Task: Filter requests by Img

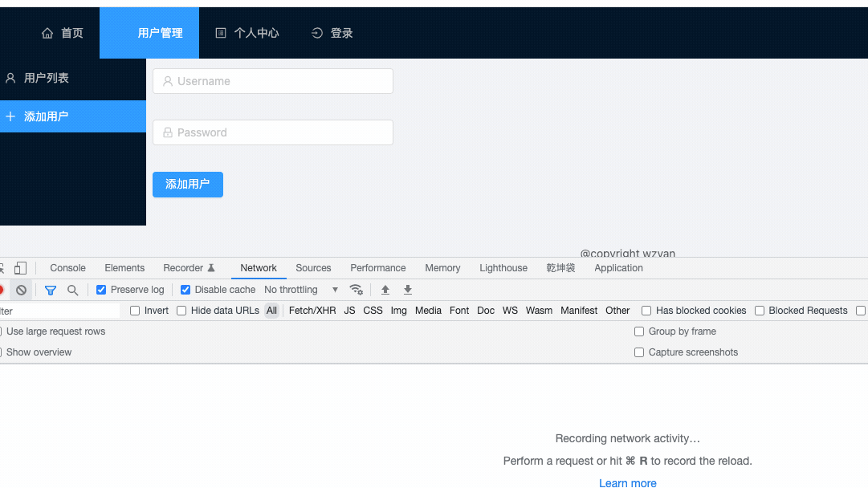Action: [x=398, y=311]
